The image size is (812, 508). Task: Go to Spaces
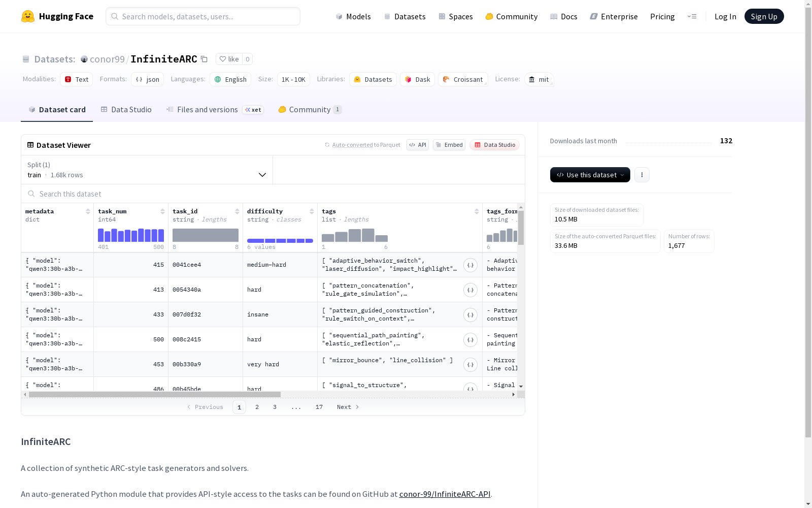(x=456, y=16)
